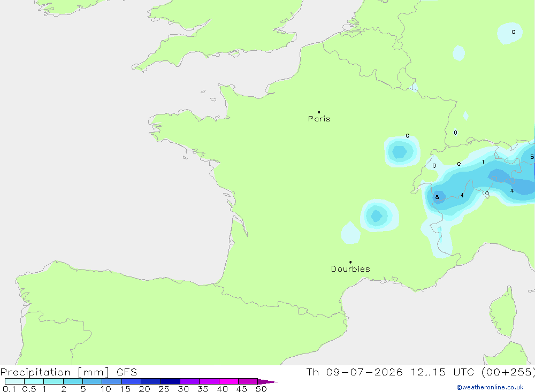Screen dimensions: 535x392
Task: Click the legend value 0.1
Action: coord(9,389)
